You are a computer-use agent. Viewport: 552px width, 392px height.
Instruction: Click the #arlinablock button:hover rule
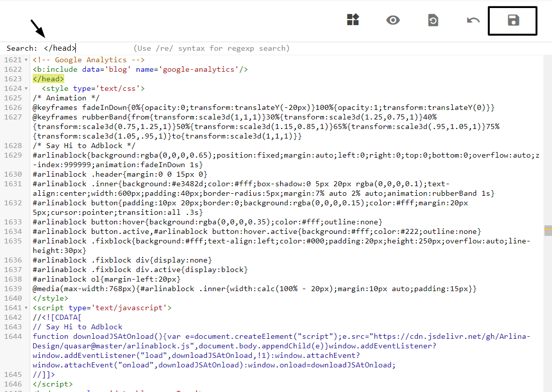(208, 222)
